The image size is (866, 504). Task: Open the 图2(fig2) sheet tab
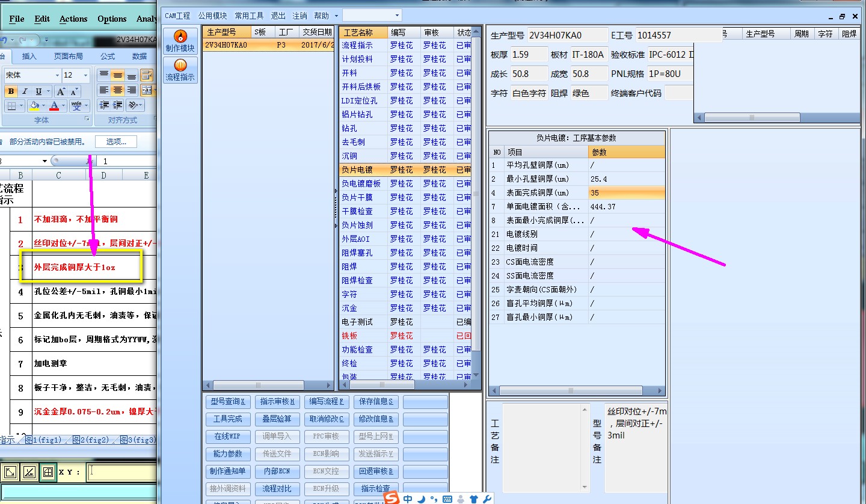tap(91, 440)
